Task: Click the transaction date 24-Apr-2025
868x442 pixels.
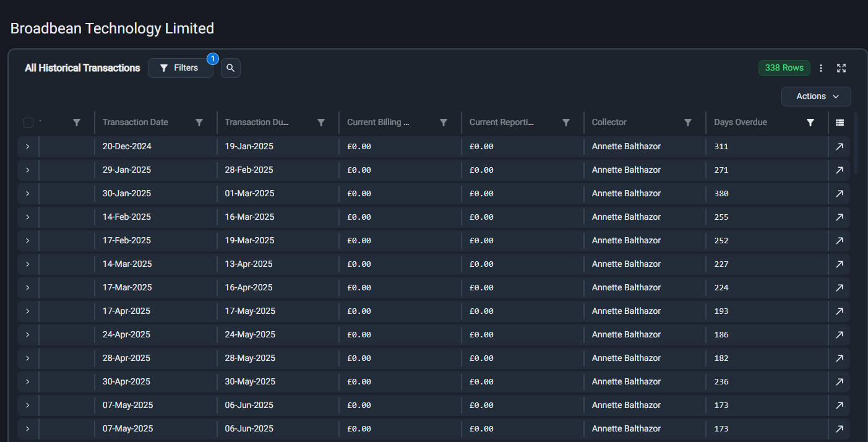Action: point(126,335)
